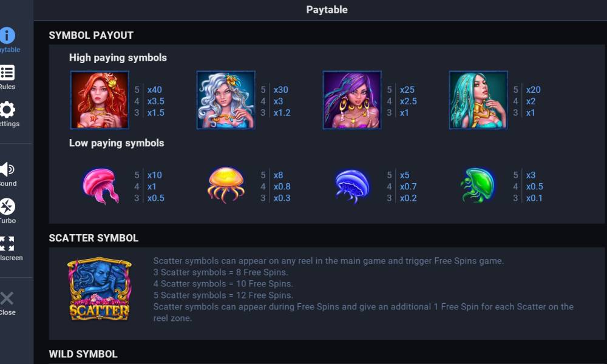Select the blue jellyfish symbol
The height and width of the screenshot is (364, 607).
point(352,185)
